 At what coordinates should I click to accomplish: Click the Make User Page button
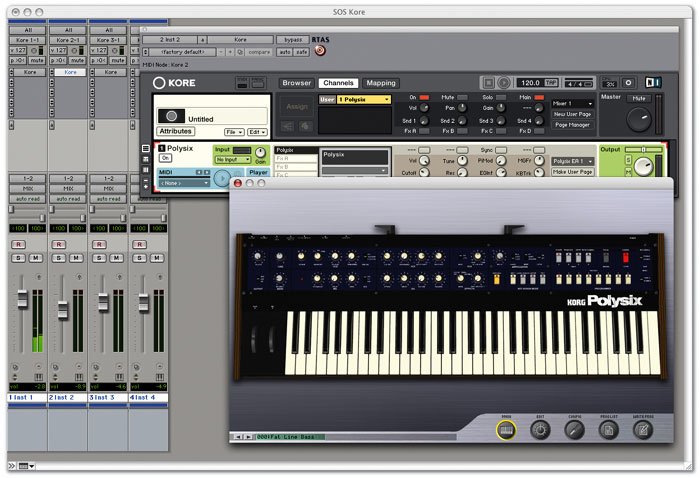(x=572, y=172)
